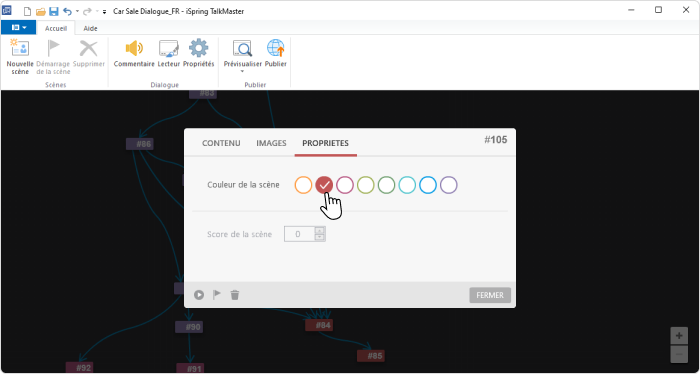Delete scene with the trash icon
This screenshot has height=374, width=700.
click(235, 295)
